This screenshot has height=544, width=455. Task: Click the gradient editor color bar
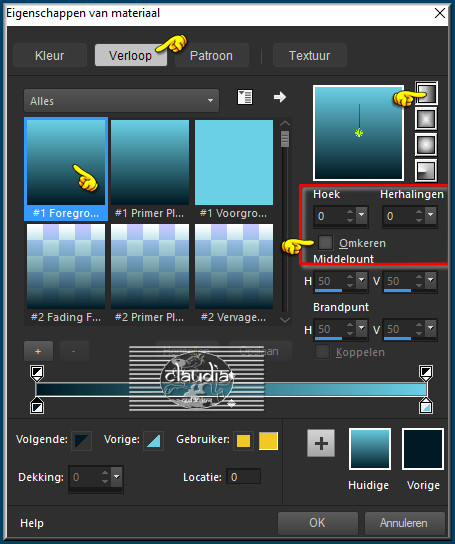(231, 389)
